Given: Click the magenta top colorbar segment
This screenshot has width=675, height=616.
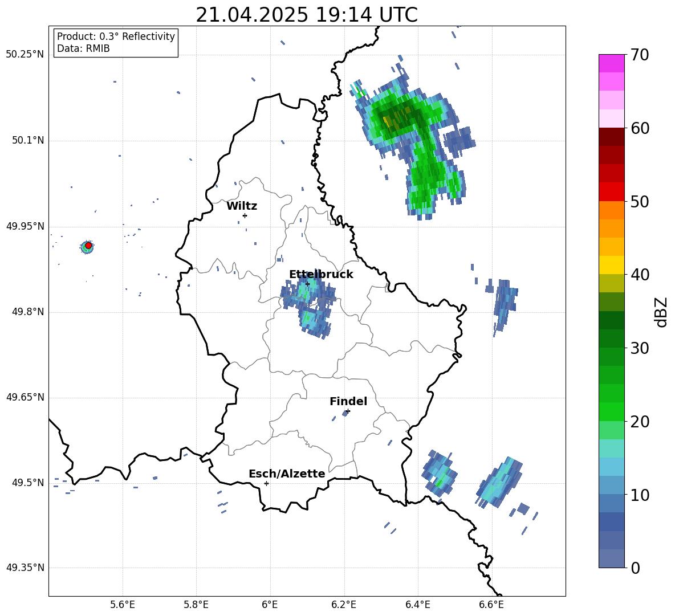Looking at the screenshot, I should 612,64.
